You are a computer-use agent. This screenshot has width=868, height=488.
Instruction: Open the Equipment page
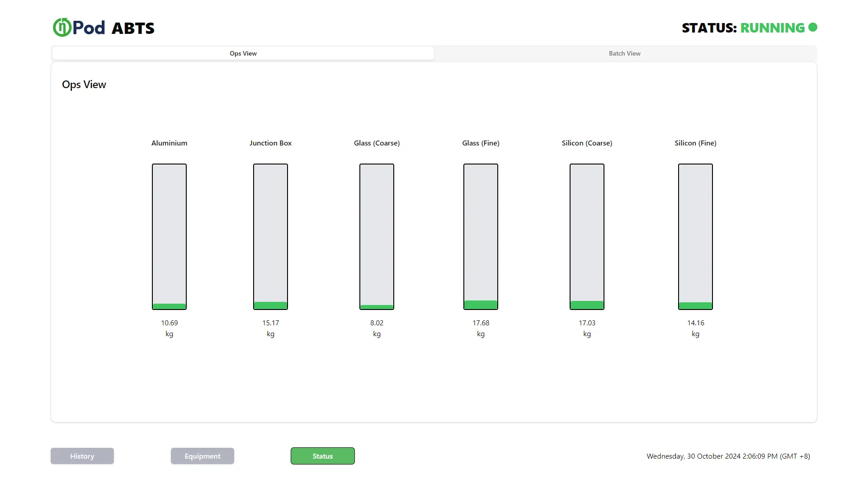(203, 456)
